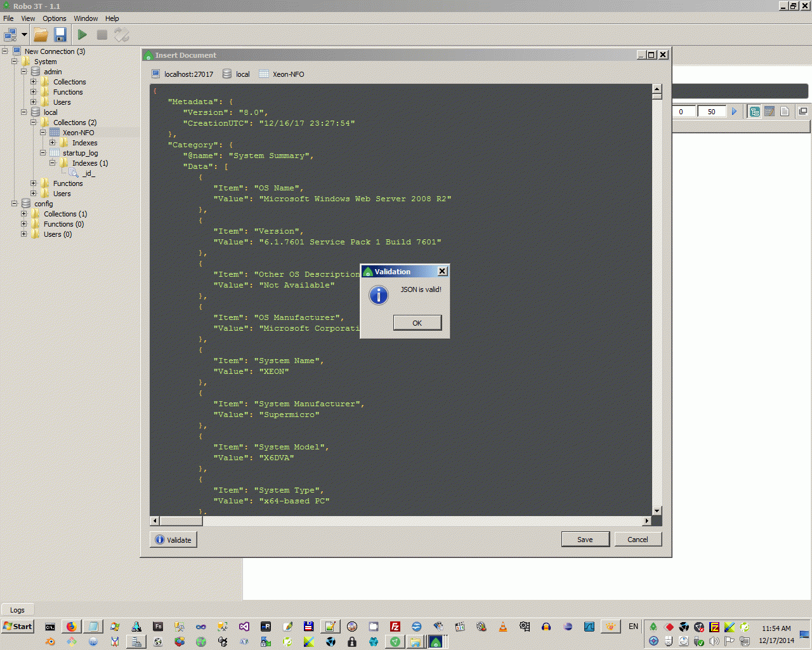
Task: Collapse the Xeon-NFO collection node
Action: click(x=43, y=133)
